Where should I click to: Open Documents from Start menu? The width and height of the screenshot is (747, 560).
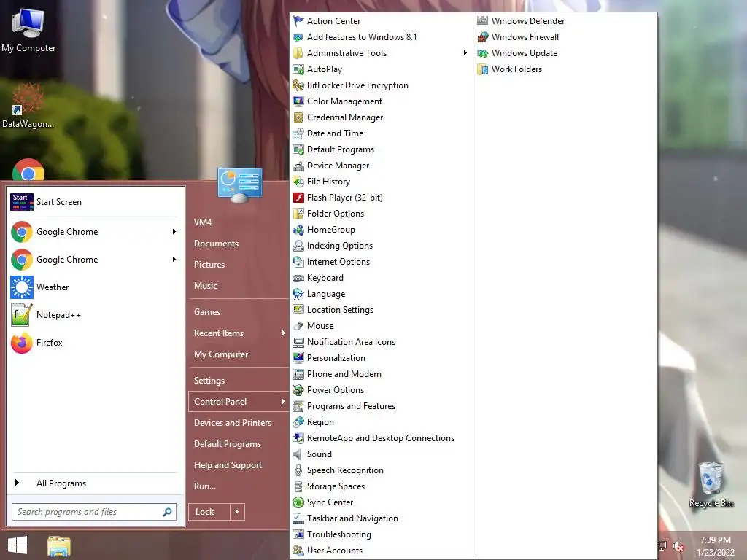point(216,244)
